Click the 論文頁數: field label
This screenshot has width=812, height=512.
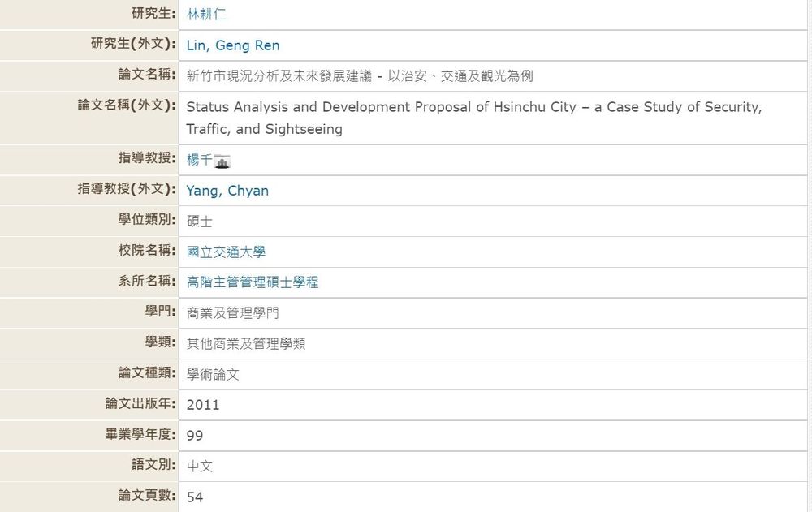(147, 495)
